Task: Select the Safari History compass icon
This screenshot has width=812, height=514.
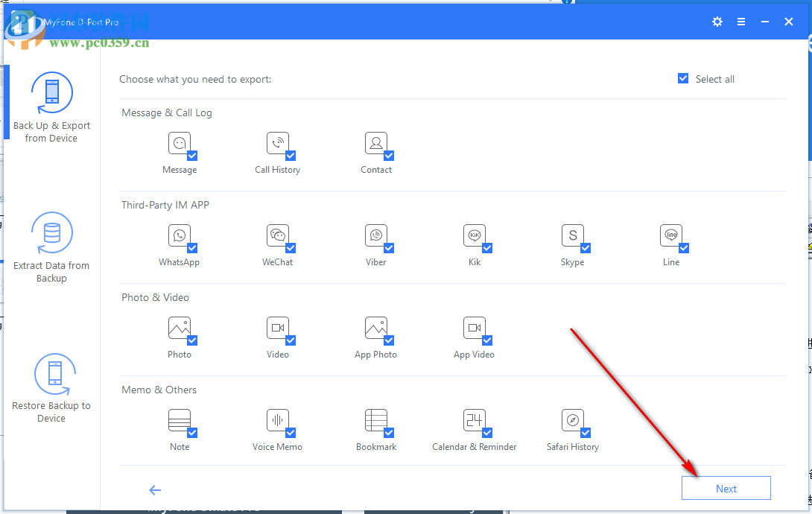Action: coord(572,420)
